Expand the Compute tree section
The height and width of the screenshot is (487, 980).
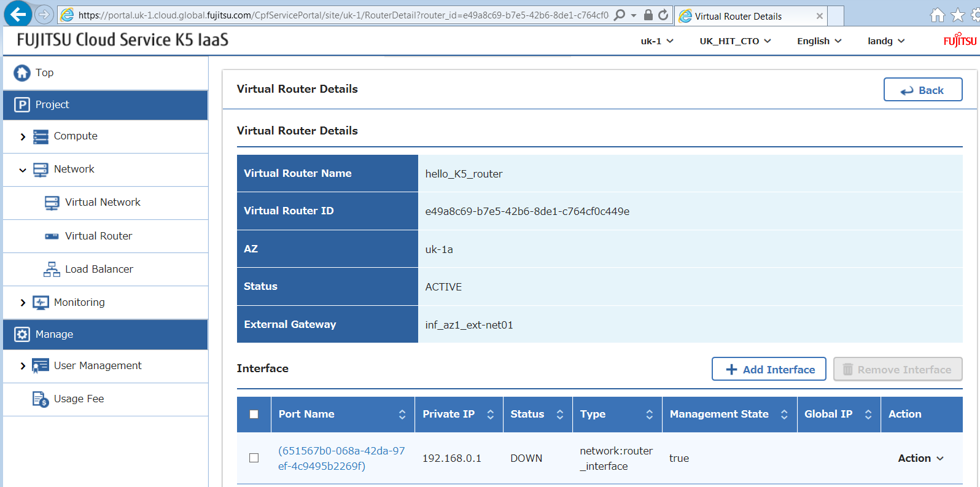pos(23,137)
